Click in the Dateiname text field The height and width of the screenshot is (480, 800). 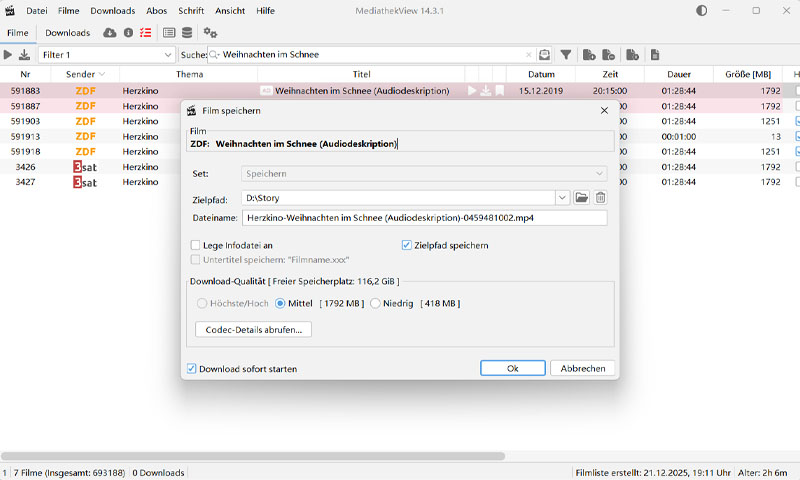424,218
